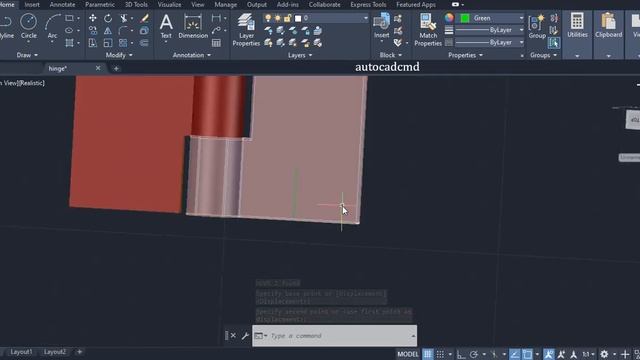Image resolution: width=640 pixels, height=360 pixels.
Task: Click the Group tool
Action: [537, 26]
